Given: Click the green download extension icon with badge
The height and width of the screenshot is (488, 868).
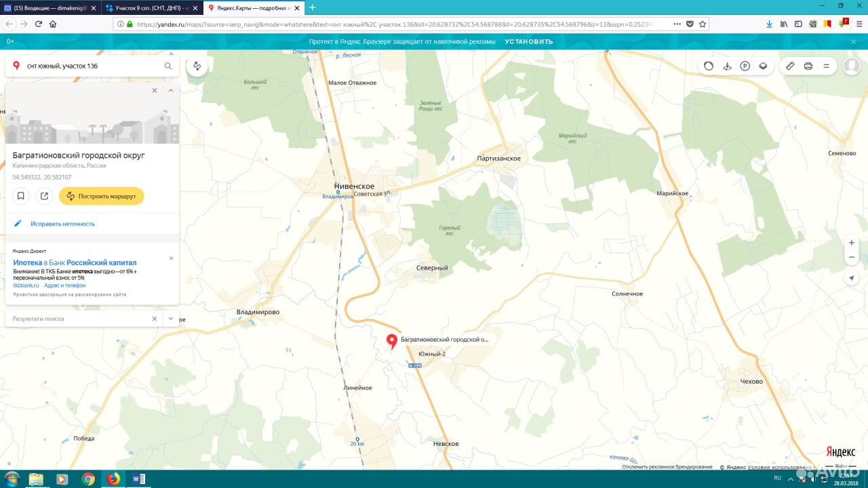Looking at the screenshot, I should click(x=843, y=24).
